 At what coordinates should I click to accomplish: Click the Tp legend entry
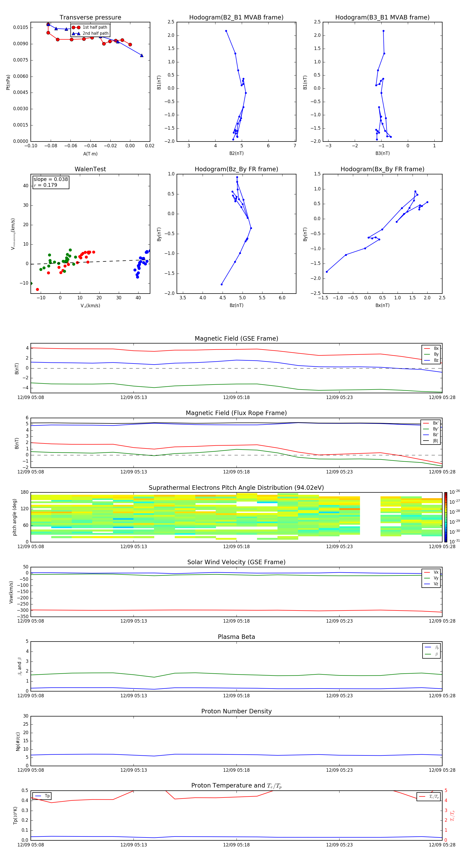pyautogui.click(x=42, y=796)
